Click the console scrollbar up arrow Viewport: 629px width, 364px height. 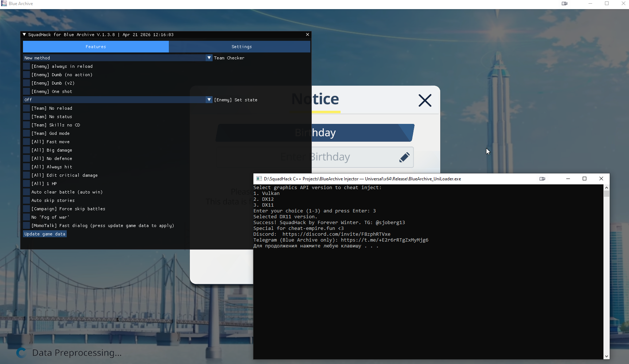[x=606, y=187]
